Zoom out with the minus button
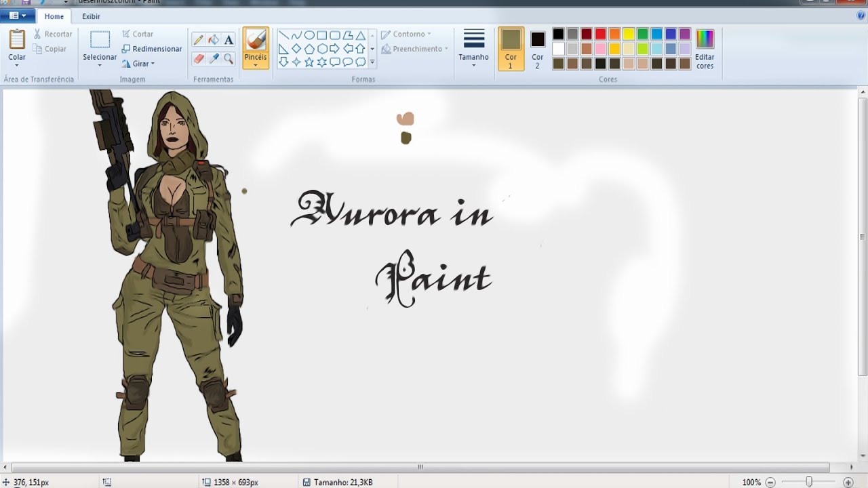This screenshot has height=488, width=868. [x=770, y=483]
